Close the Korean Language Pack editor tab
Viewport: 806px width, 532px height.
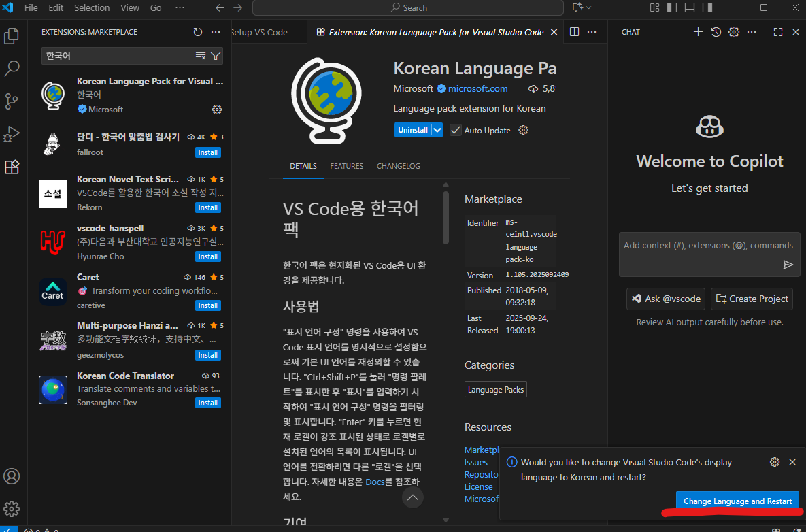point(554,32)
